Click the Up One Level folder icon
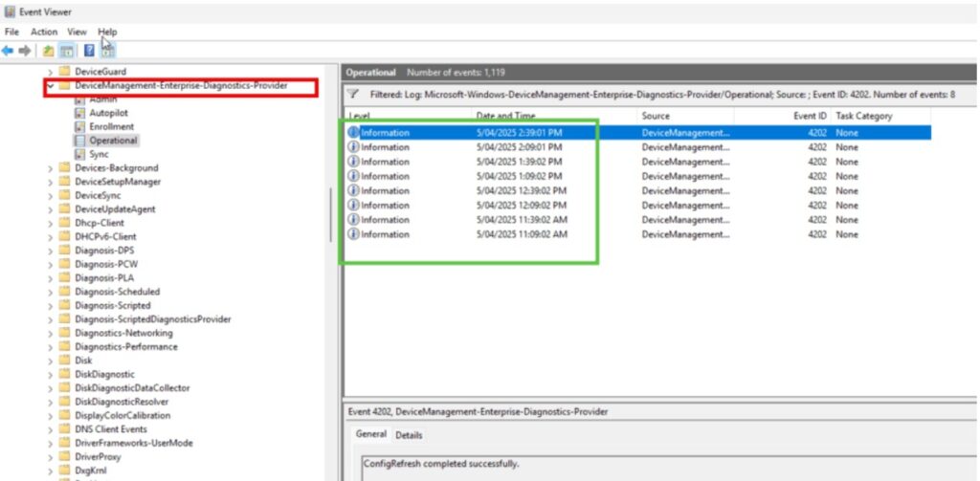 pos(48,51)
